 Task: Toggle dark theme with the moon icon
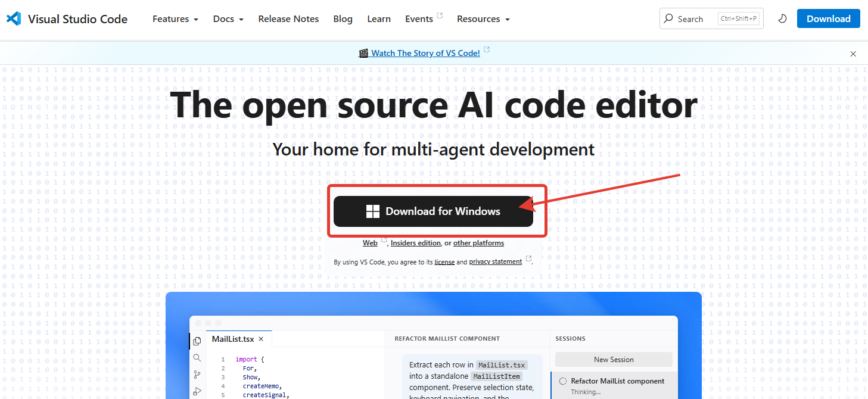tap(783, 19)
